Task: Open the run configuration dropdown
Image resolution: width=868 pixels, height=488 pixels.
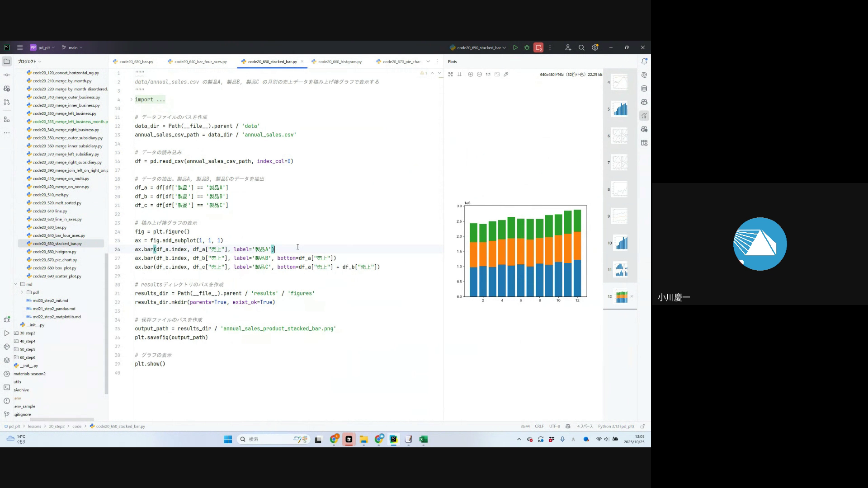Action: pos(478,47)
